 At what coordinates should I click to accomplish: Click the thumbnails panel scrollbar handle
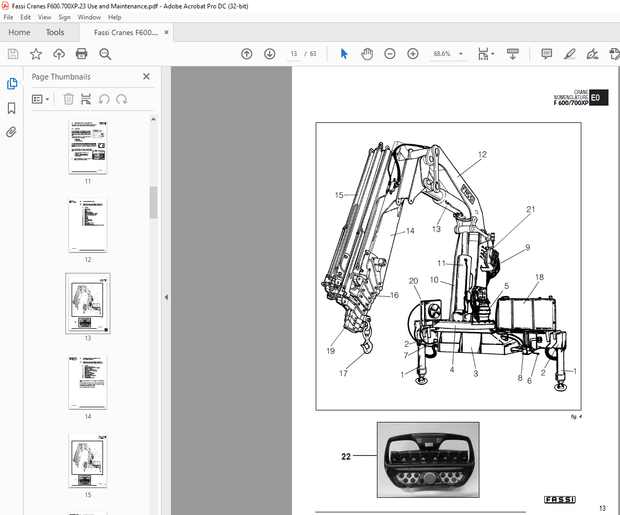pyautogui.click(x=153, y=202)
